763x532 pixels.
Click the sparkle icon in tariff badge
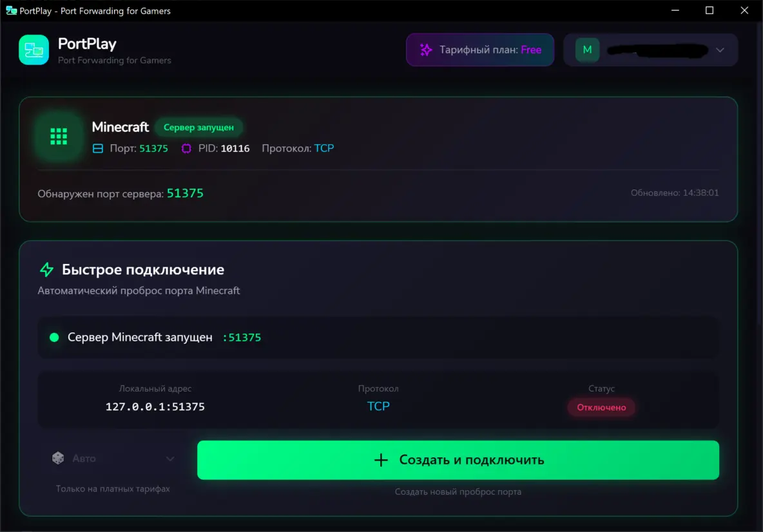click(425, 50)
